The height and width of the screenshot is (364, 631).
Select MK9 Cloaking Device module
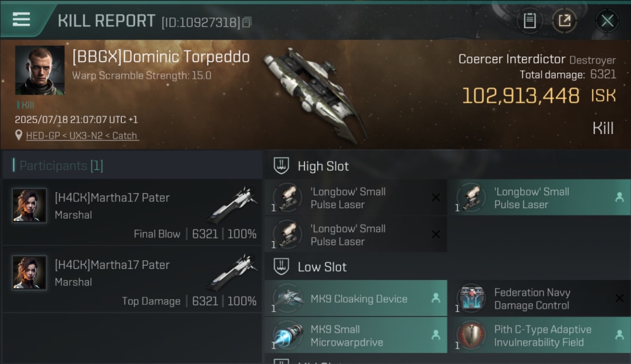356,298
